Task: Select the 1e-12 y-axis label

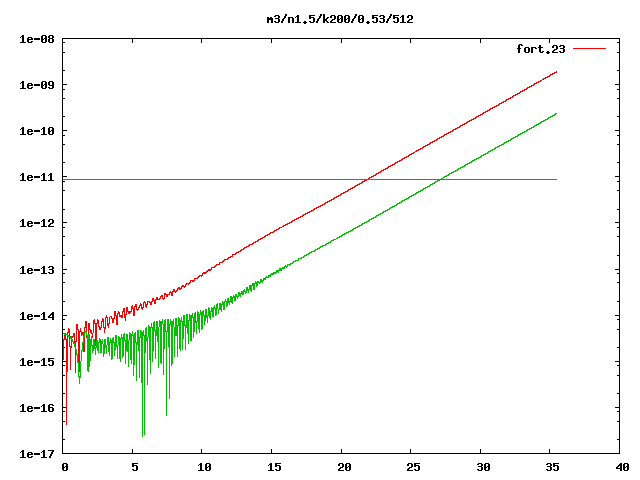Action: 37,223
